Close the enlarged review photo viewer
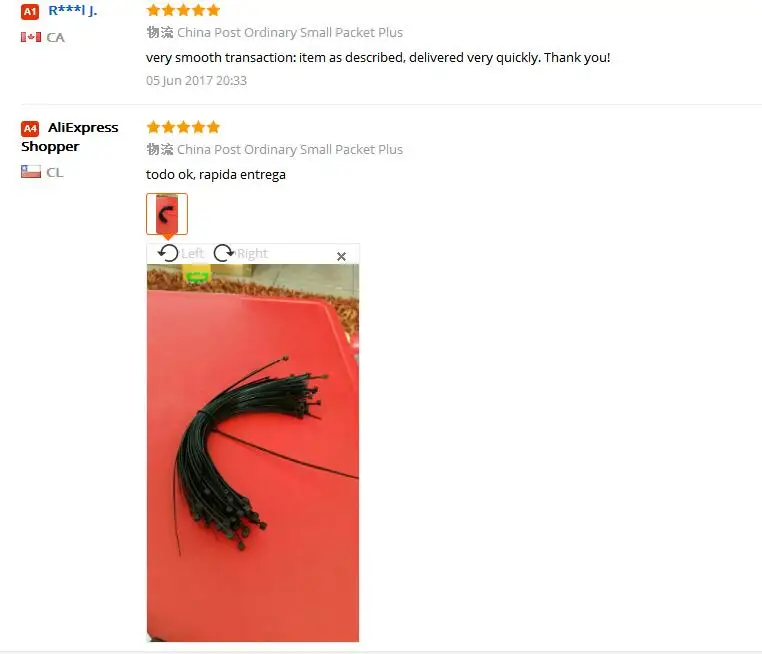The width and height of the screenshot is (762, 654). (x=341, y=257)
